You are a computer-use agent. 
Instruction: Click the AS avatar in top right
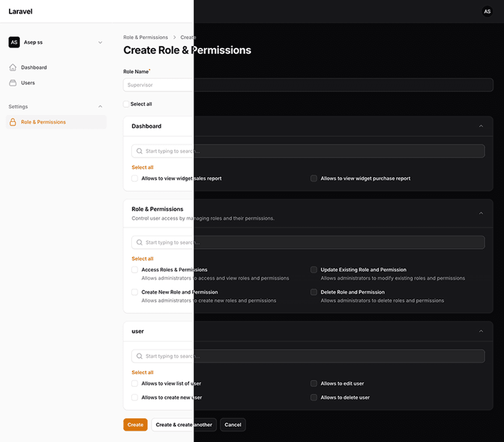coord(487,11)
